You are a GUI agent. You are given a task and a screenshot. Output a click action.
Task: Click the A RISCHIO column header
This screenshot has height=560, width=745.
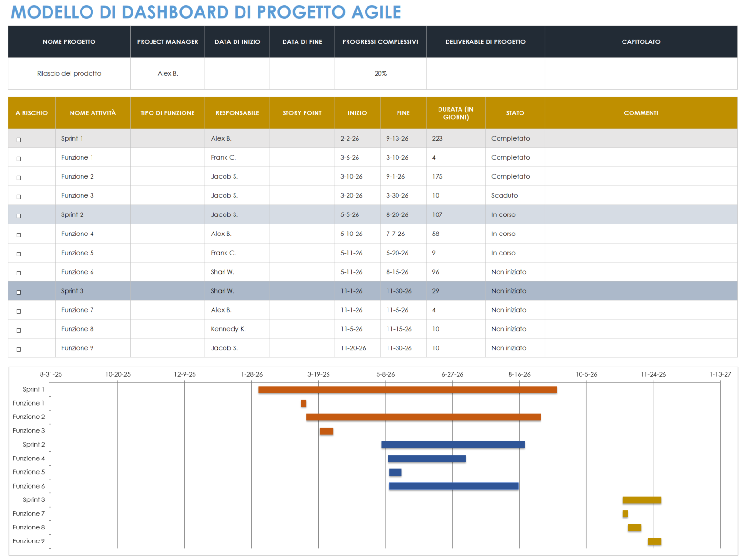coord(31,113)
